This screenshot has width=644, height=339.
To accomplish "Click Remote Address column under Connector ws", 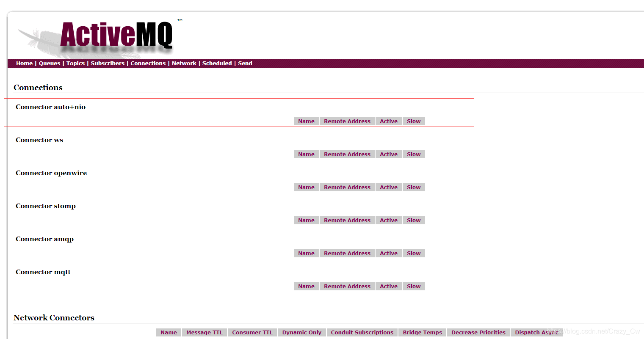I will click(x=347, y=154).
